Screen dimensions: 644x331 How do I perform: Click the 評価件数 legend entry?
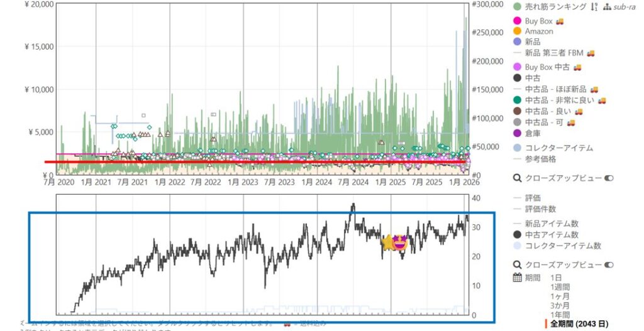coord(545,208)
